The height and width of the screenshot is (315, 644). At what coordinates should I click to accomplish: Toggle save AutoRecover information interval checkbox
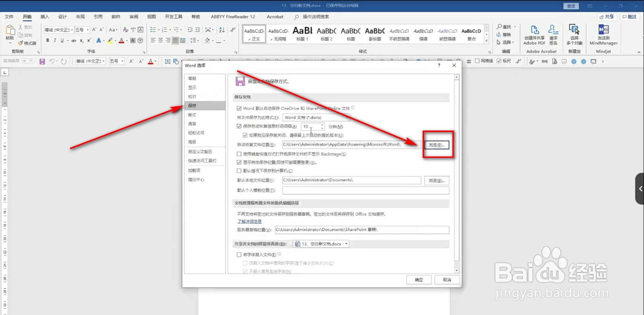click(239, 126)
